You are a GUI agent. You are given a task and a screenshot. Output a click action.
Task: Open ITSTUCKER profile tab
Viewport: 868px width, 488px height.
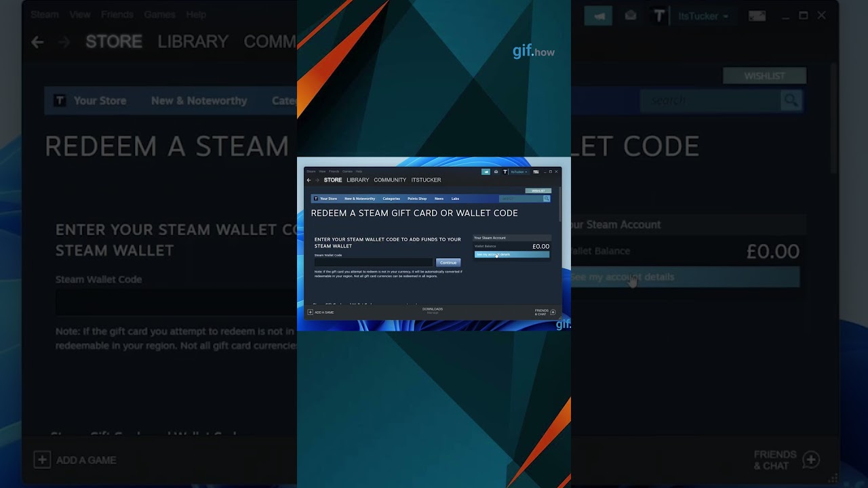[x=426, y=180]
